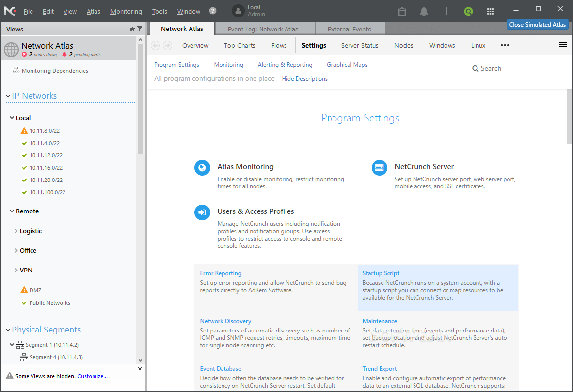Open the Graphical Maps settings link

pyautogui.click(x=347, y=64)
